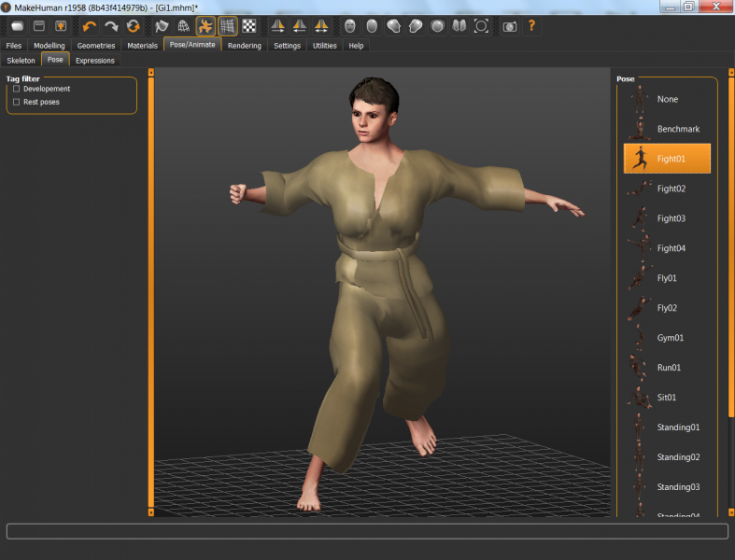Apply the Run01 pose
Screen dimensions: 735x560
click(x=667, y=368)
